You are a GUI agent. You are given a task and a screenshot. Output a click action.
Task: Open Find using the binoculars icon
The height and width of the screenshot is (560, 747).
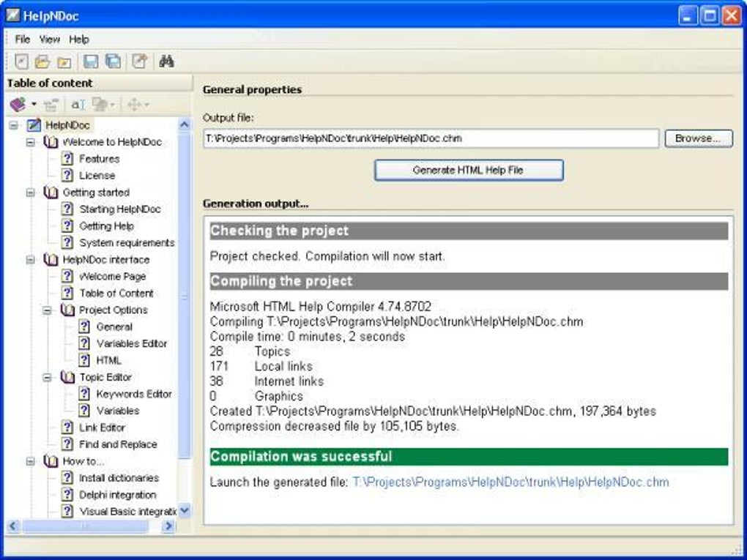tap(166, 61)
